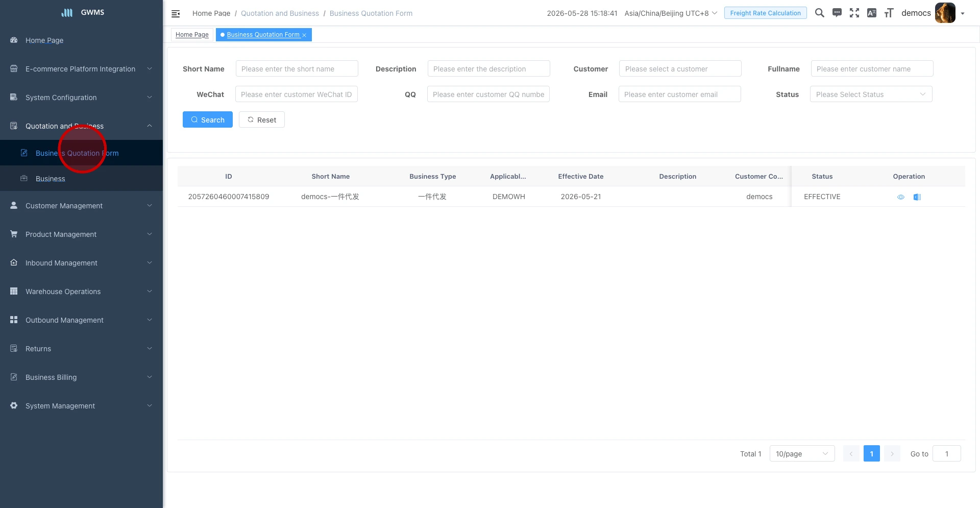Viewport: 980px width, 508px height.
Task: Click the E-commerce Platform Integration icon
Action: 14,68
